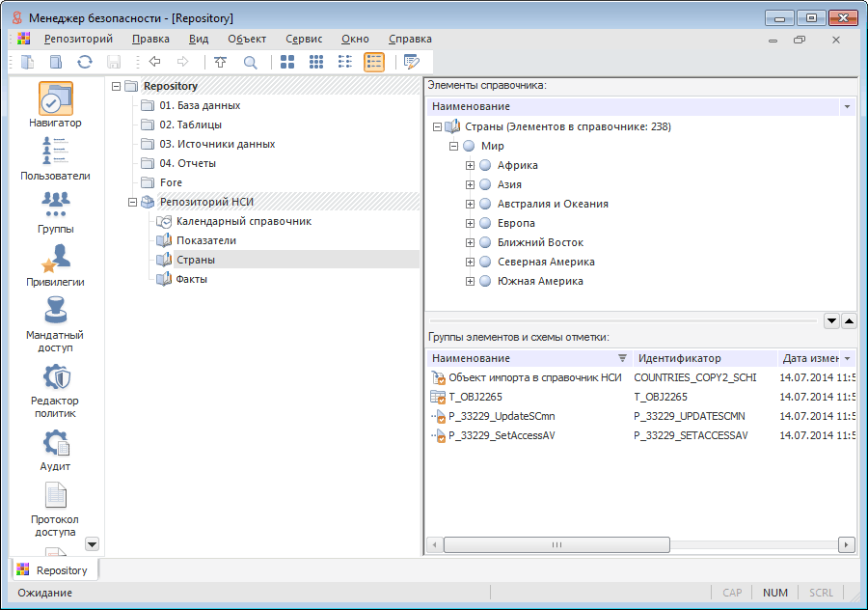Click the Search magnifier toolbar icon
The height and width of the screenshot is (610, 868).
[250, 62]
